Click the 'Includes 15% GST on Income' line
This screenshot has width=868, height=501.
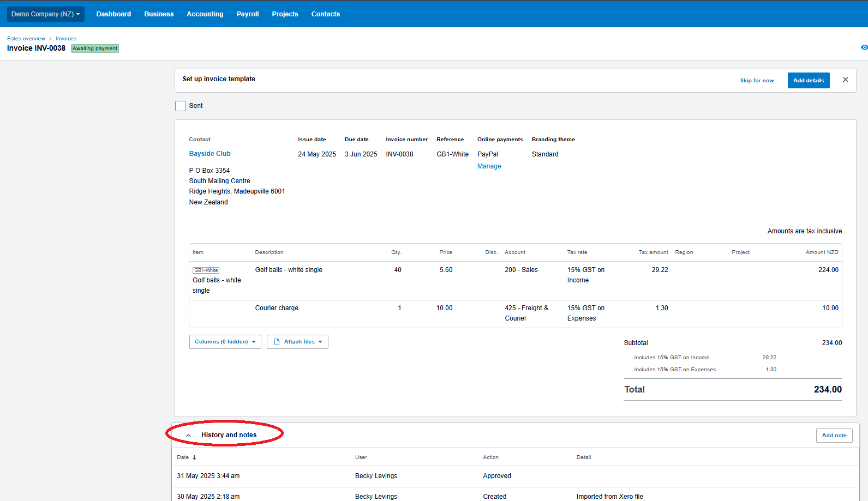(x=672, y=358)
